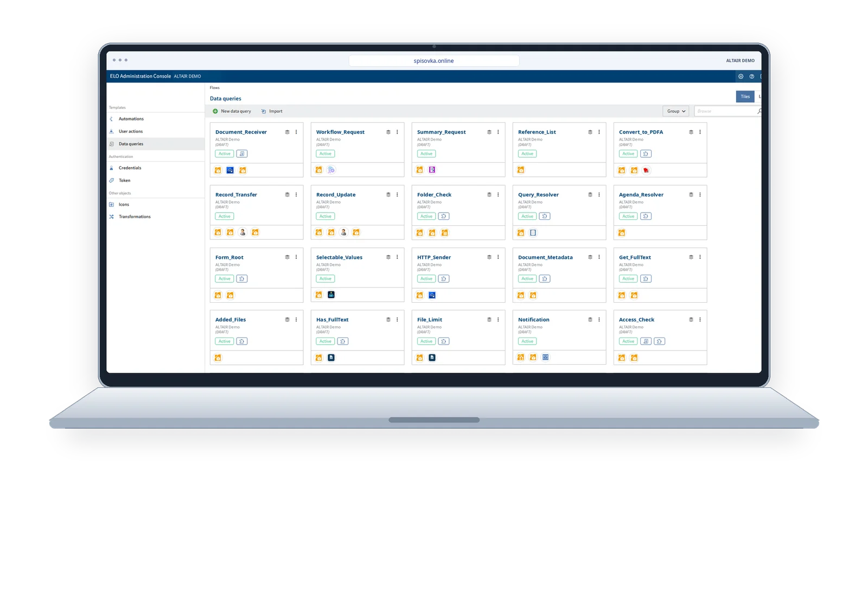The height and width of the screenshot is (592, 868).
Task: Click the purple icon on Summary_Request
Action: tap(432, 170)
